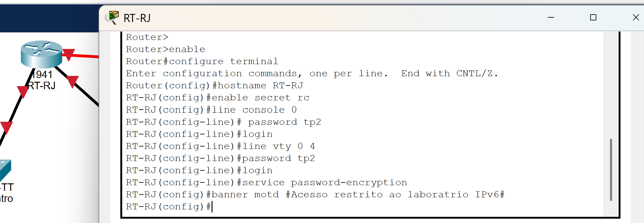
Task: Minimize the RT-RJ window
Action: pyautogui.click(x=551, y=18)
